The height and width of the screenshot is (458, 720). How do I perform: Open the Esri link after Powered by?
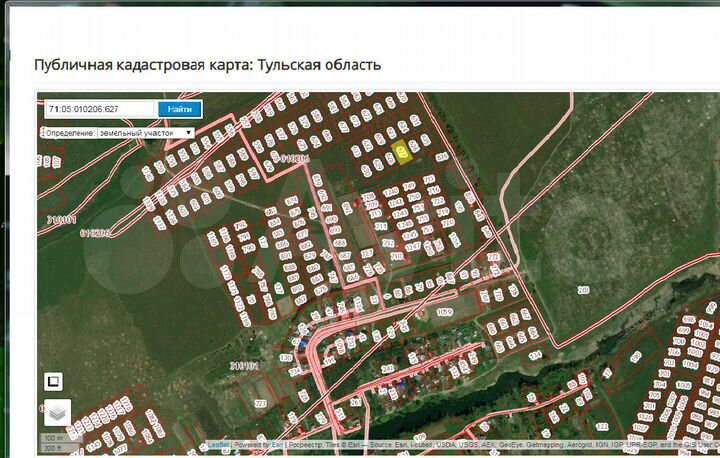(x=277, y=445)
